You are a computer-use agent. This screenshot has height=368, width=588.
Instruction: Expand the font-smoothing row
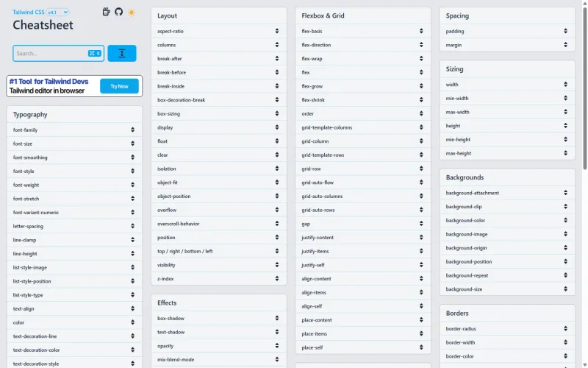(74, 158)
